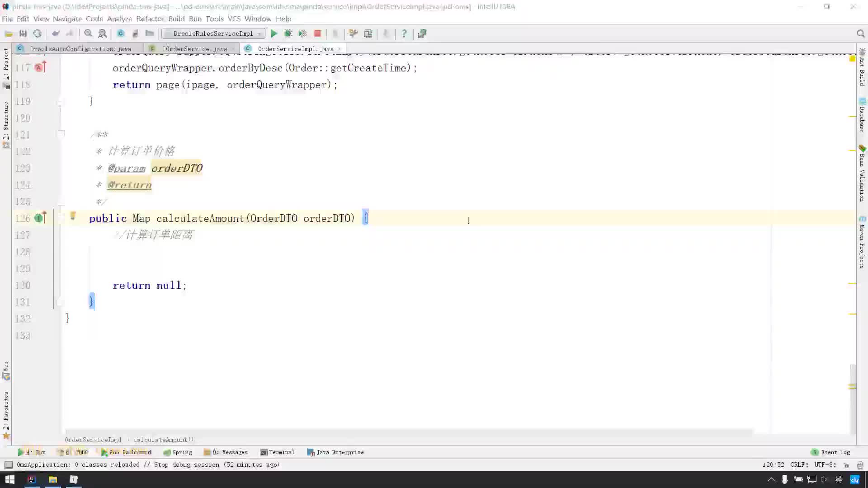Open the Event Log

[831, 452]
